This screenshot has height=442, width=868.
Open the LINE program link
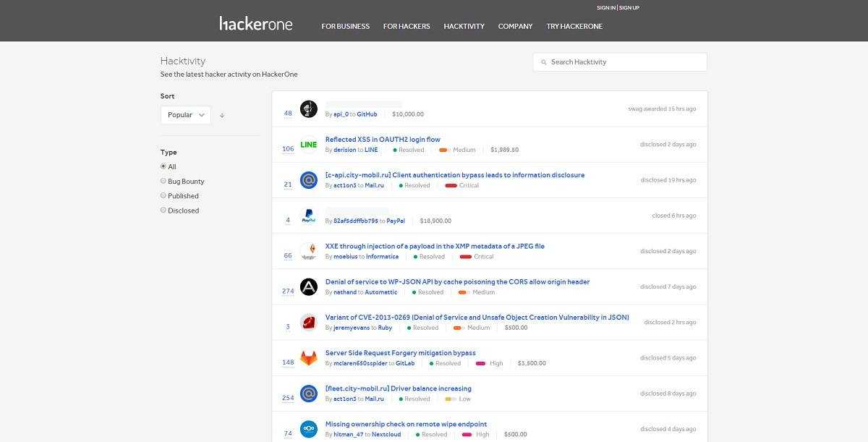coord(371,150)
